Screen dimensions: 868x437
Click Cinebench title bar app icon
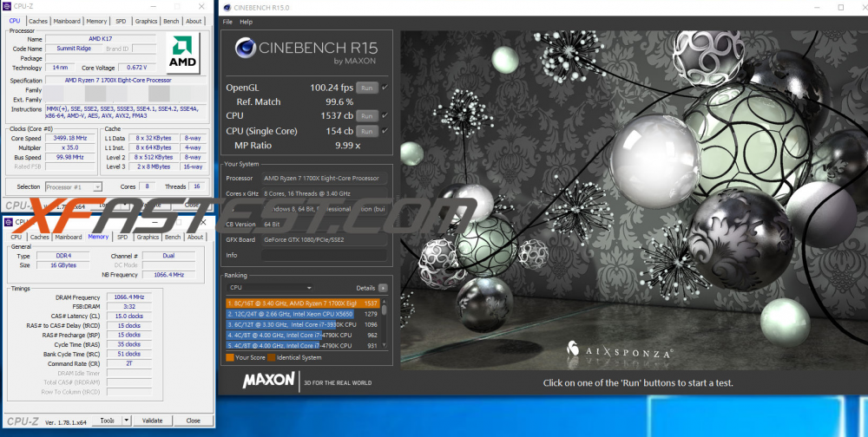[x=226, y=7]
